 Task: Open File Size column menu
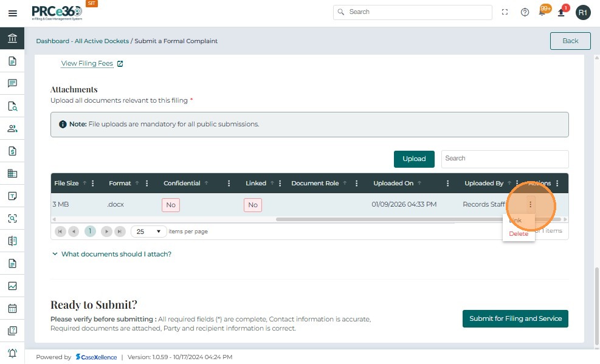(x=92, y=184)
